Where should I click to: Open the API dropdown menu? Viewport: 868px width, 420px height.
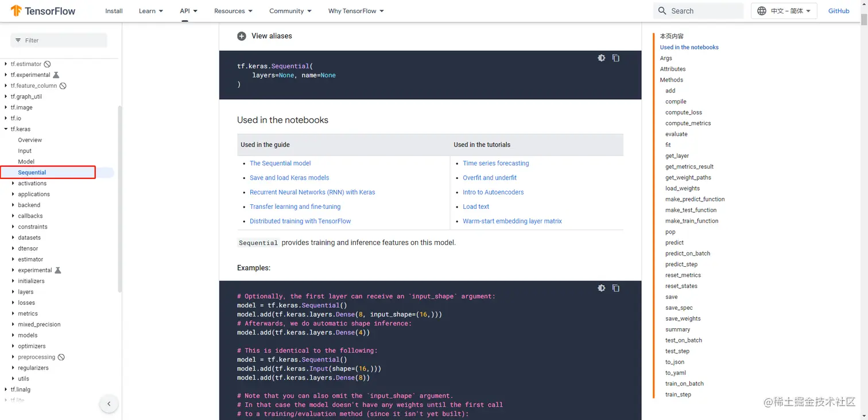click(188, 11)
